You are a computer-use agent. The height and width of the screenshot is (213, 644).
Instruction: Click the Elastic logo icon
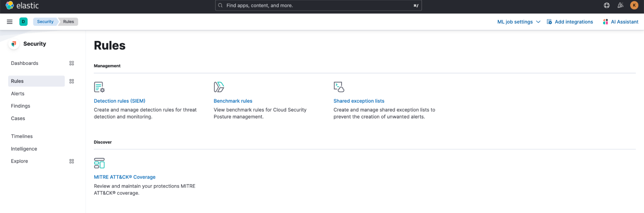point(10,5)
